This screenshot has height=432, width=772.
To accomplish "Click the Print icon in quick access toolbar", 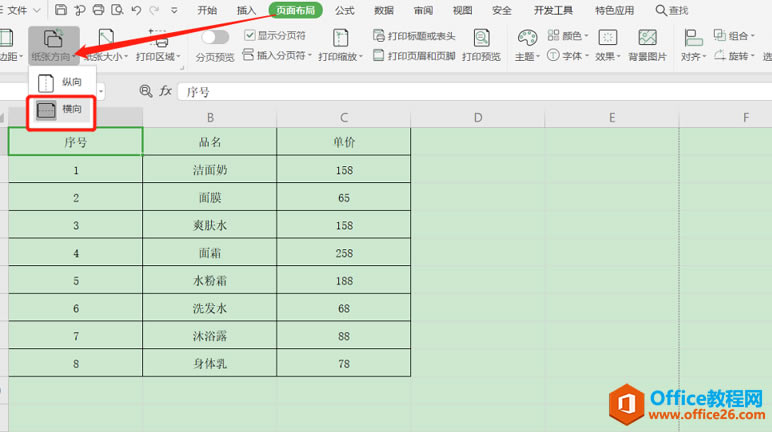I will pos(98,10).
